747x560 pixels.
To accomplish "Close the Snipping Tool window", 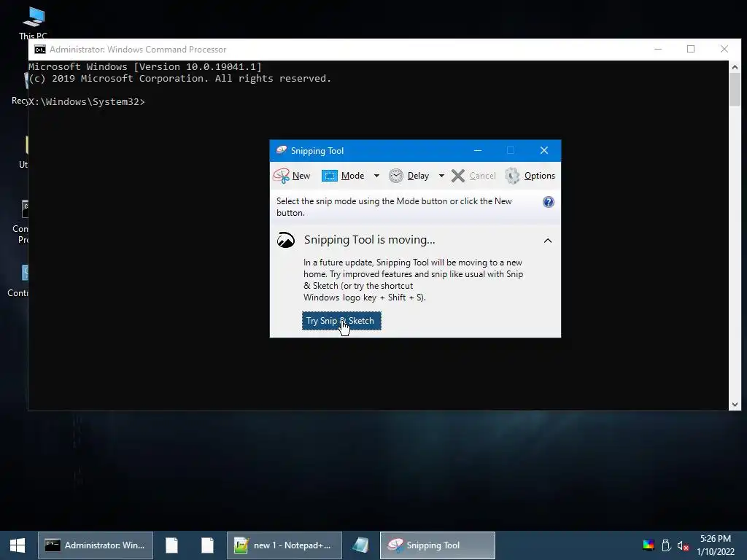I will pyautogui.click(x=544, y=150).
